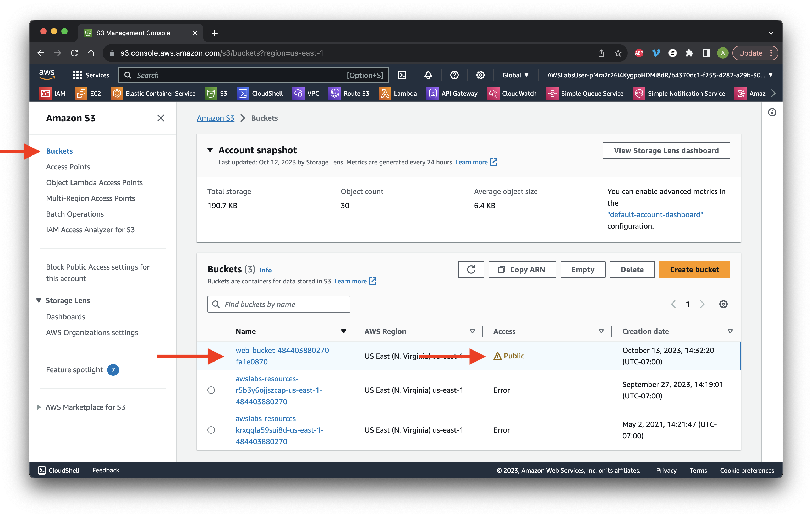Screen dimensions: 812x517
Task: Open the Global region dropdown
Action: (515, 75)
